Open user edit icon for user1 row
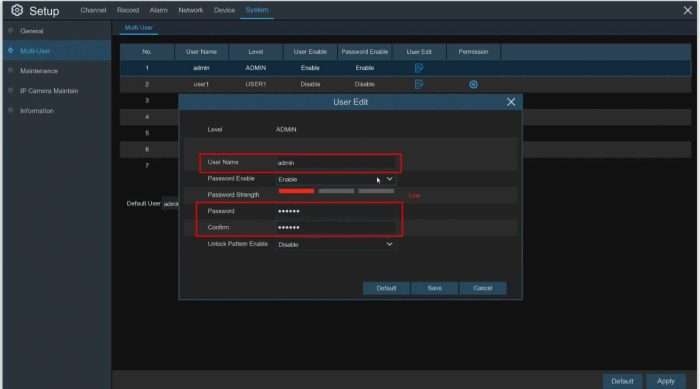Screen dimensions: 700x389 pos(418,84)
